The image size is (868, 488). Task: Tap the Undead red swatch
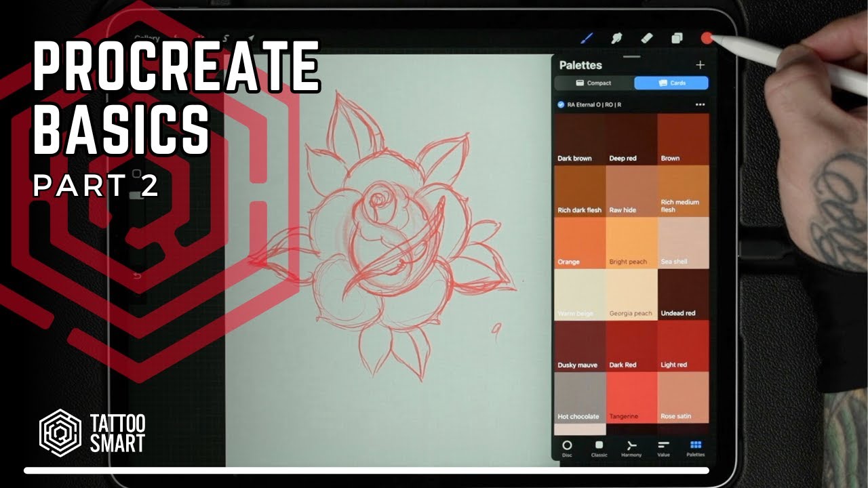point(683,294)
